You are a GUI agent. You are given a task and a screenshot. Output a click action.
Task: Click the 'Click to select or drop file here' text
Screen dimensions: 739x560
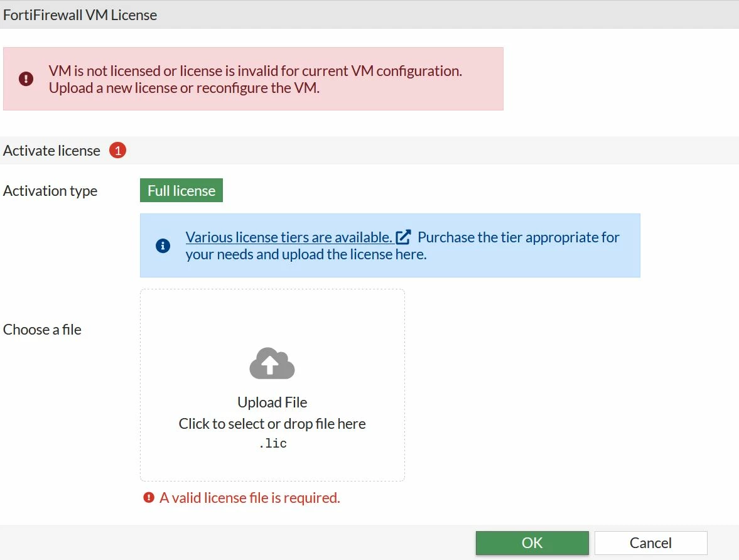pos(272,424)
